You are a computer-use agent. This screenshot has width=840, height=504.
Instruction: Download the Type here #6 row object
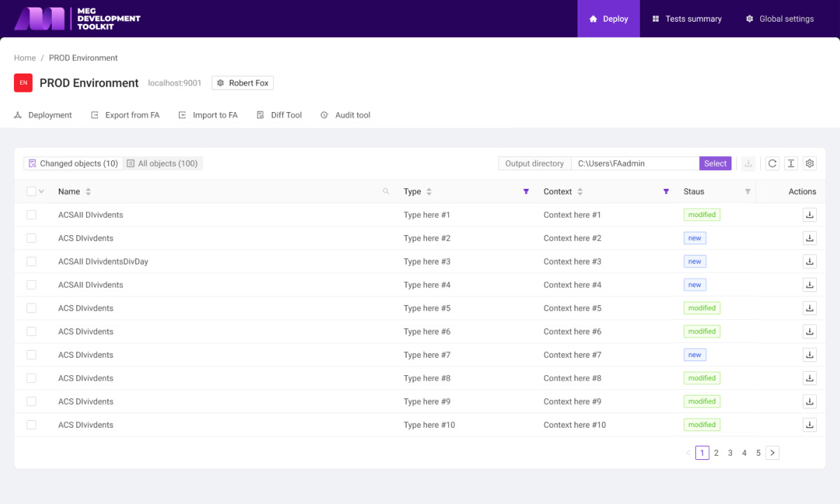[x=809, y=332]
